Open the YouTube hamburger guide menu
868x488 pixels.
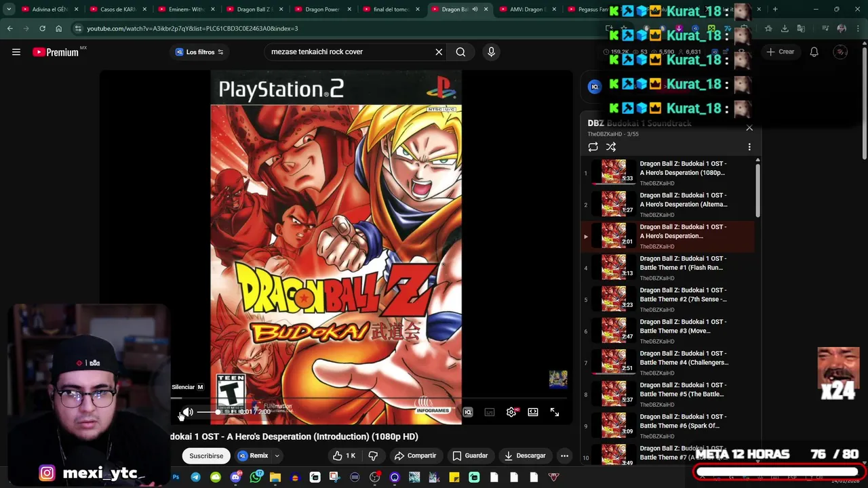(x=16, y=52)
